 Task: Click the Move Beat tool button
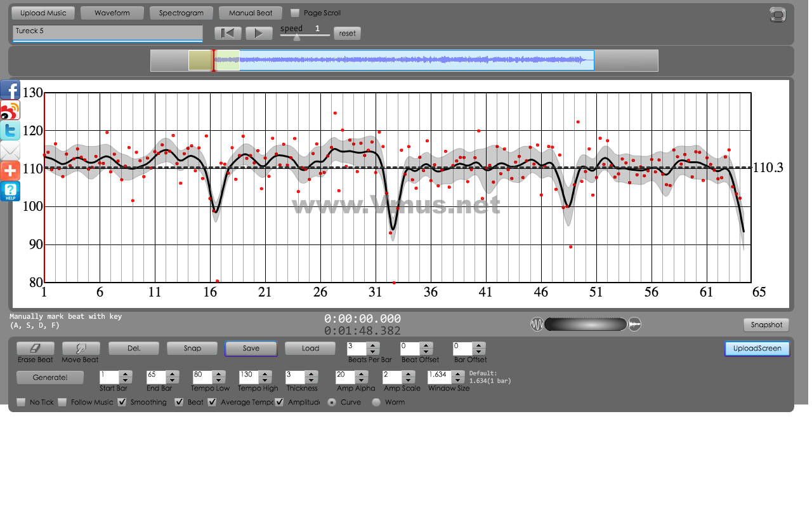81,348
